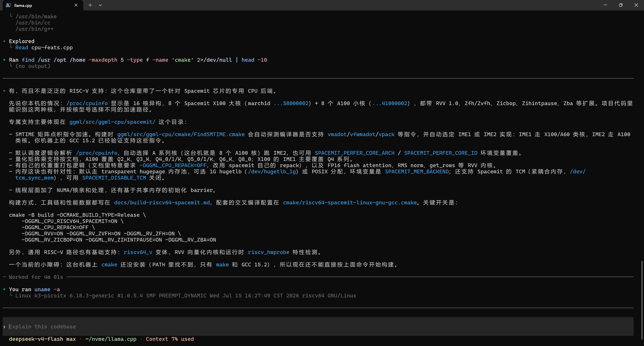Viewport: 644px width, 346px height.
Task: Click the Linux k3-picoitx kernel output line
Action: 186,296
